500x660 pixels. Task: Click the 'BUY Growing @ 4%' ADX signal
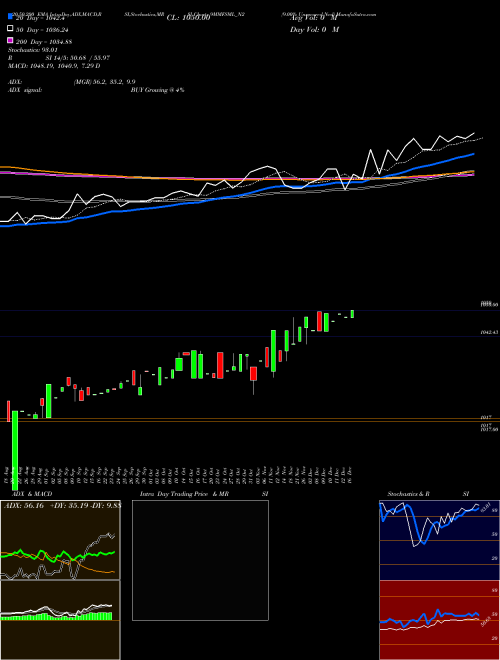click(157, 90)
